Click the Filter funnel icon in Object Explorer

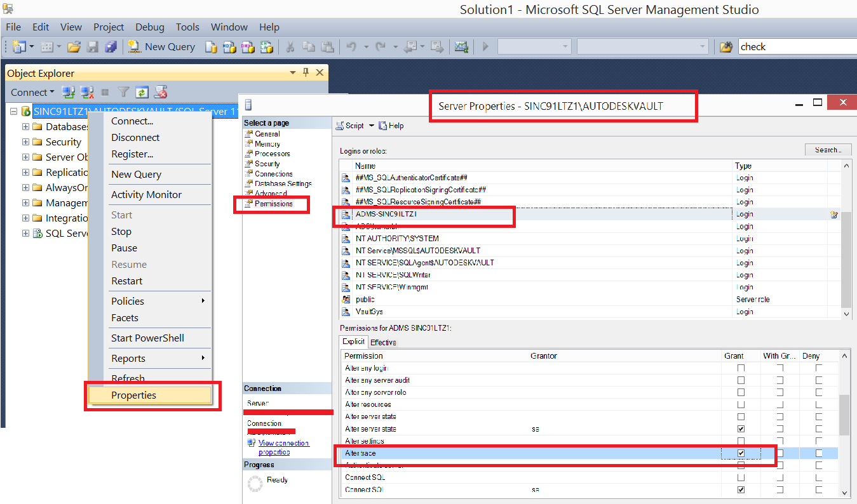[124, 92]
